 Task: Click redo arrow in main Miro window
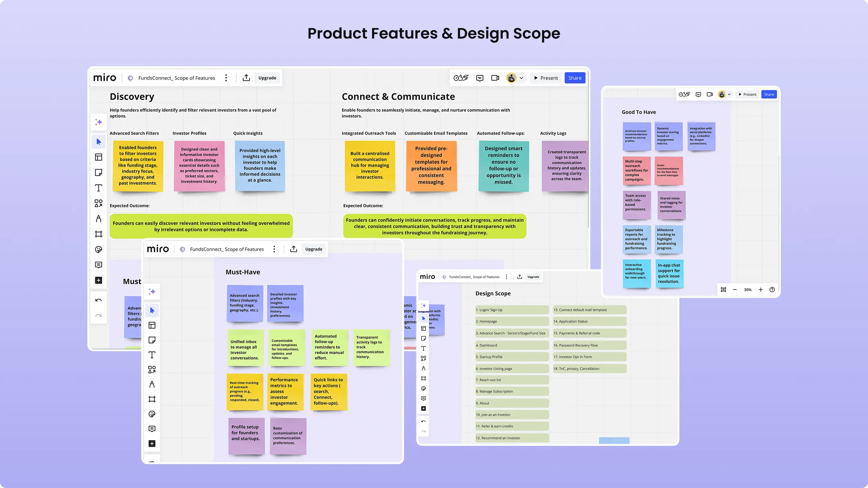[98, 316]
